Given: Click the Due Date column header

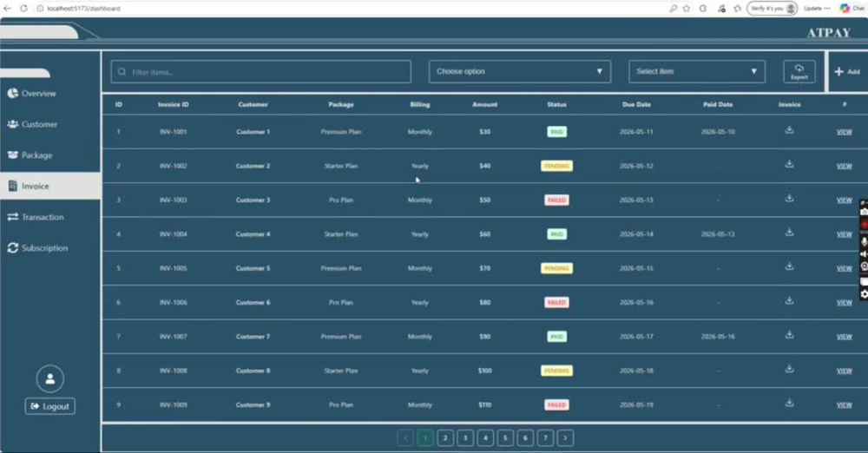Looking at the screenshot, I should 636,105.
